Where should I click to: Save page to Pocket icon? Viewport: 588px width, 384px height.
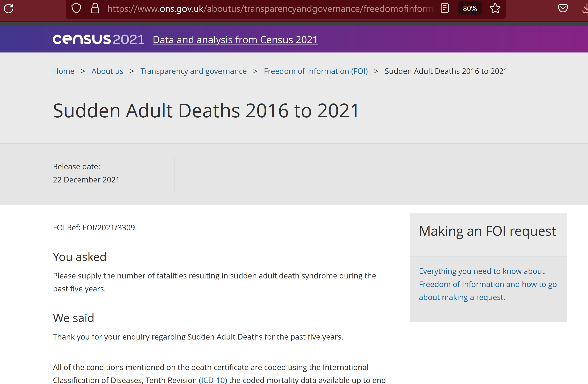[563, 8]
